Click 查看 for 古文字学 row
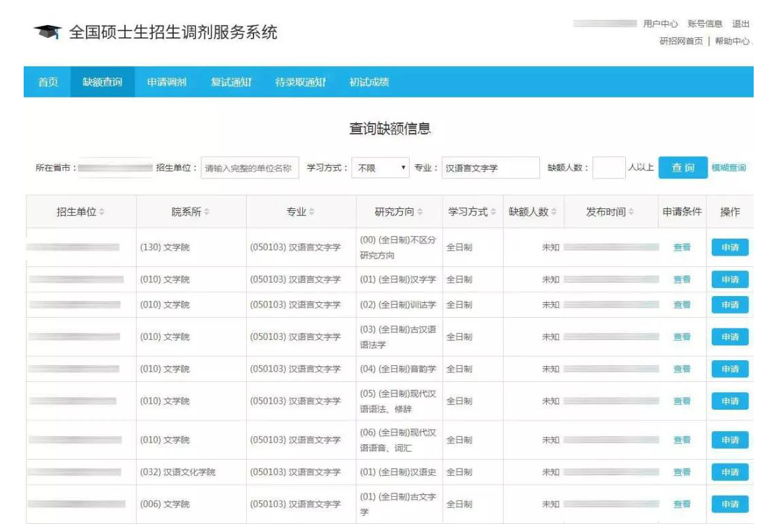776x532 pixels. (682, 504)
